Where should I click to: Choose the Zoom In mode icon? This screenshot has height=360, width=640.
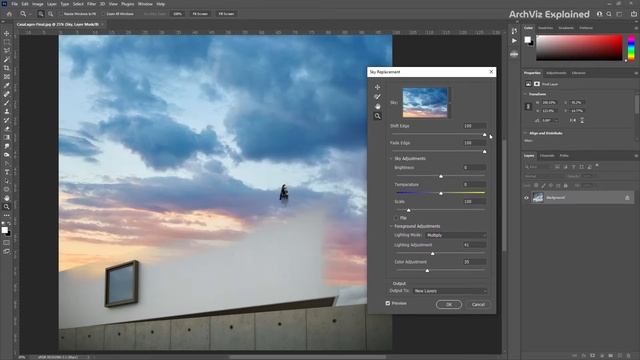[x=41, y=14]
